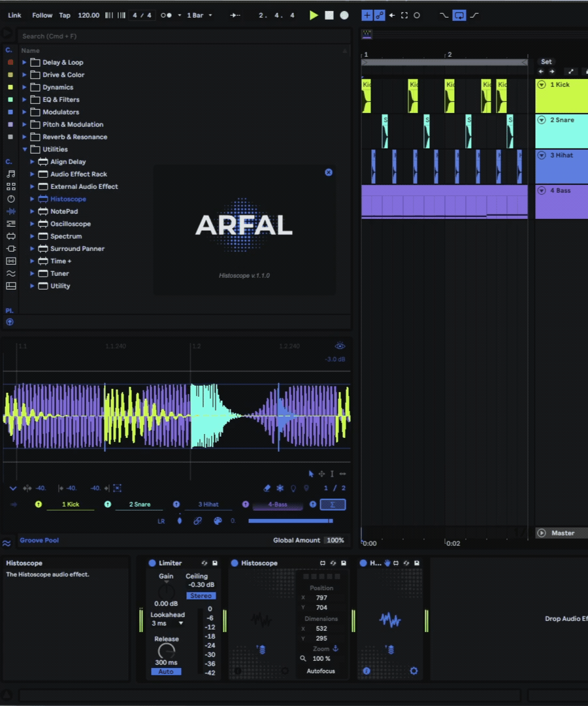Open the Histoscope device settings gear
The image size is (588, 706).
[x=414, y=671]
